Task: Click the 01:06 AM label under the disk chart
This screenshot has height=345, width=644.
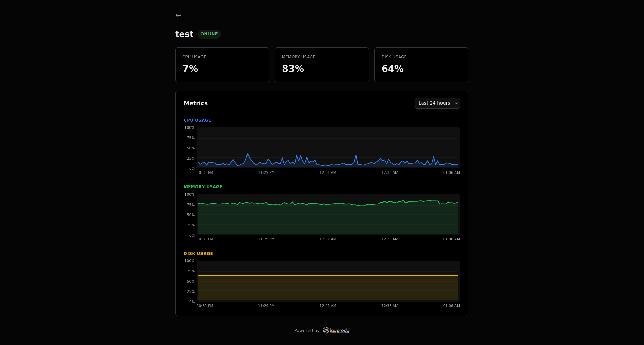Action: [x=451, y=306]
